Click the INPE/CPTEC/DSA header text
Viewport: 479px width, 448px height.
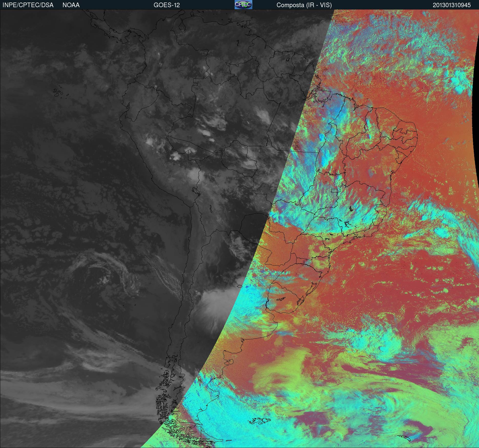click(28, 5)
